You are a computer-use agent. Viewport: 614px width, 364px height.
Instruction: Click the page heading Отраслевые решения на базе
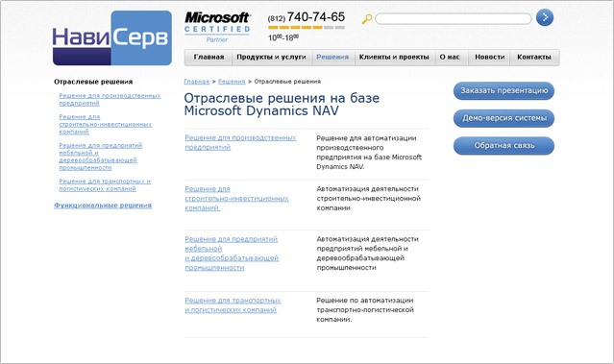coord(282,105)
